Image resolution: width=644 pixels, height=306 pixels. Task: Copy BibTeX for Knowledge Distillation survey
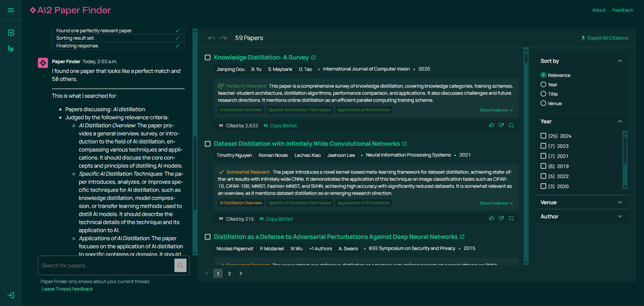280,126
